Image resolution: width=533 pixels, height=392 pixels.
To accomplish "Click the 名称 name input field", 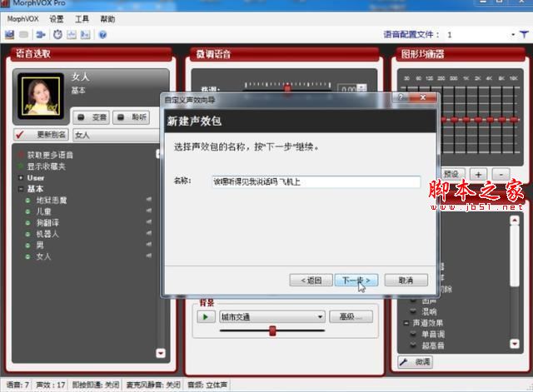I will (x=316, y=181).
